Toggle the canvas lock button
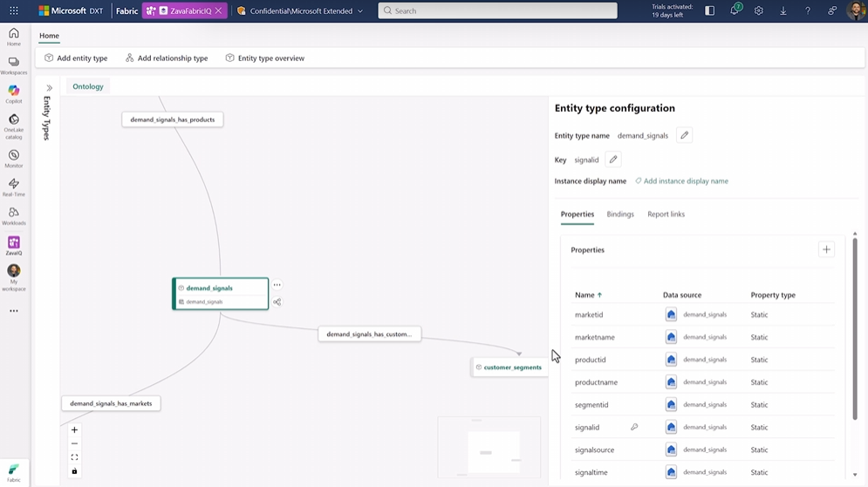Image resolution: width=868 pixels, height=487 pixels. [x=74, y=471]
